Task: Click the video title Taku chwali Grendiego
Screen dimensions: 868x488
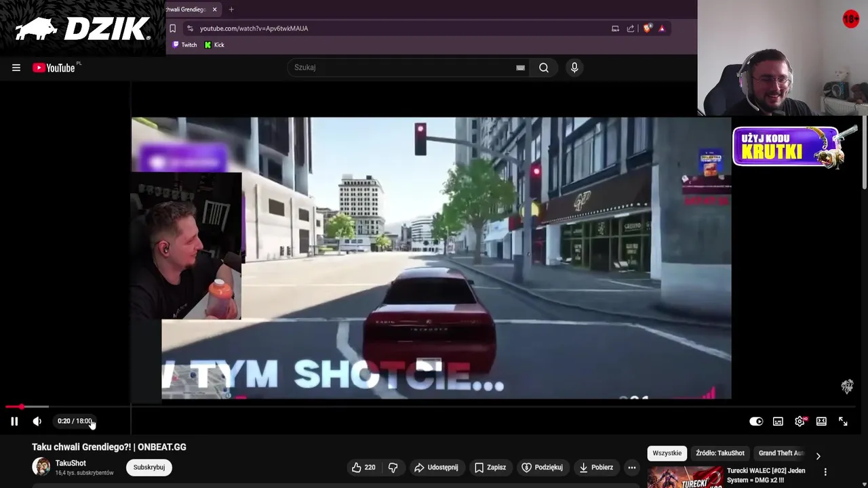Action: (x=109, y=447)
